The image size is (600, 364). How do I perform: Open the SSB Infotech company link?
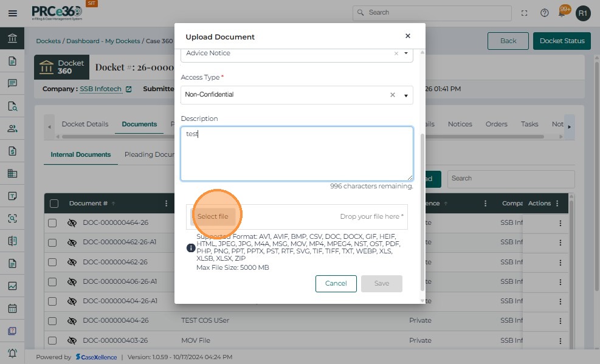click(x=101, y=89)
